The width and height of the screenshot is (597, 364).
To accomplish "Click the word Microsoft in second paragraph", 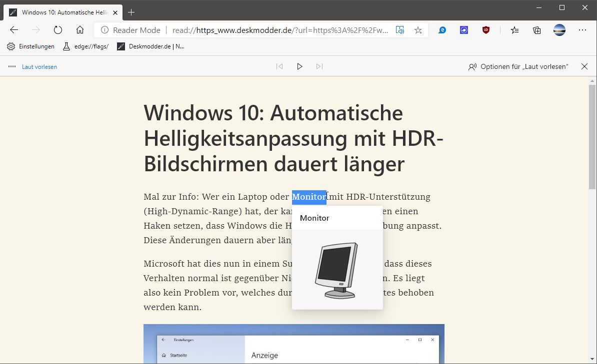I will point(165,264).
